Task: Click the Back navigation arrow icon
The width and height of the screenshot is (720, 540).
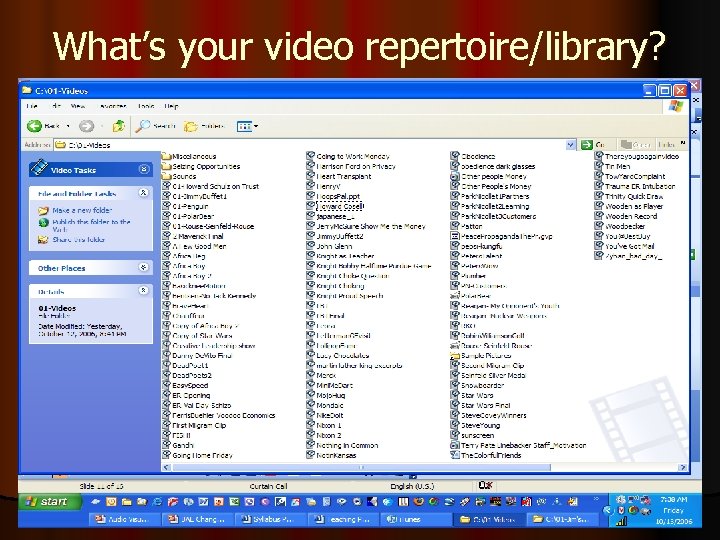Action: [34, 126]
